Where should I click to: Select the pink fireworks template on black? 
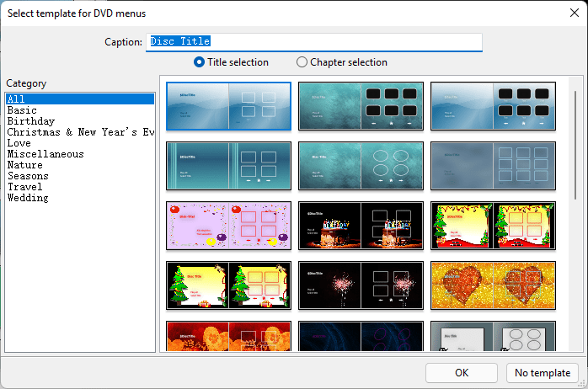coord(361,285)
